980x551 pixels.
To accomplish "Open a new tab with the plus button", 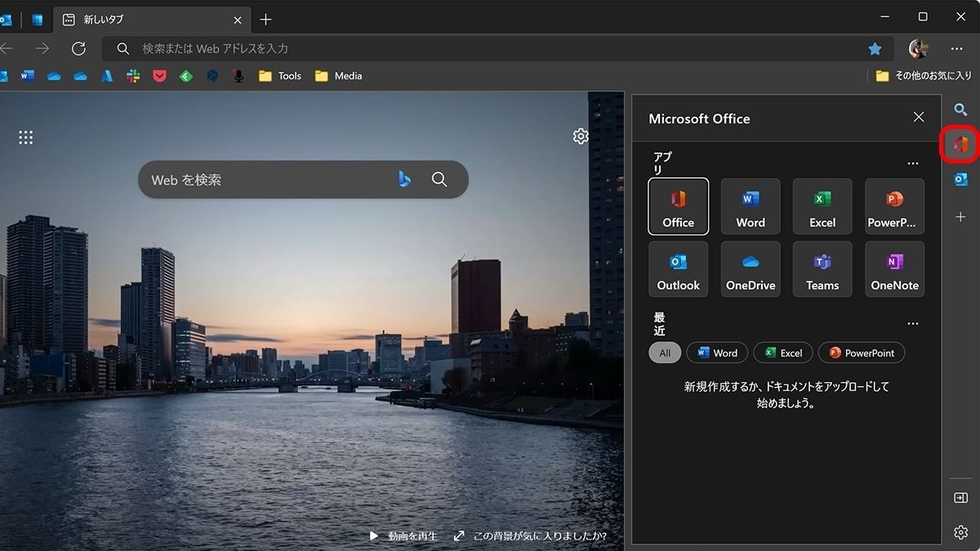I will (x=265, y=20).
